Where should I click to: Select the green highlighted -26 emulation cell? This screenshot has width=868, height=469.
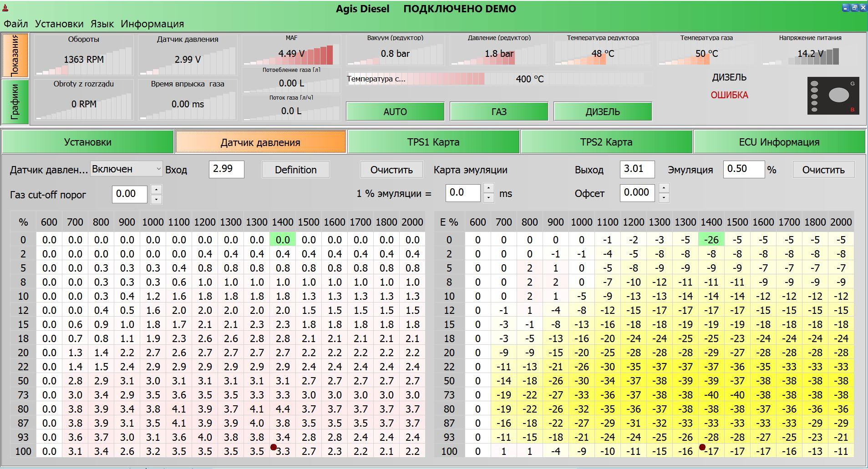(711, 240)
